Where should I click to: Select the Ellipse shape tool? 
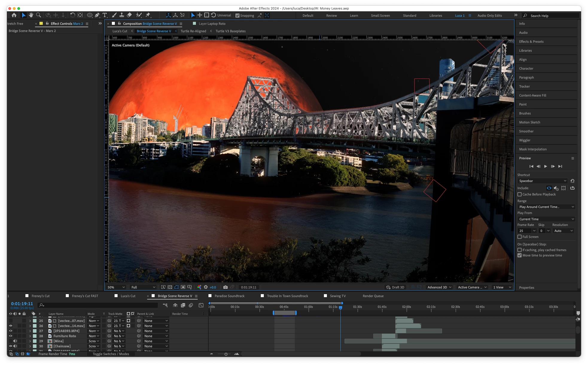pyautogui.click(x=89, y=15)
